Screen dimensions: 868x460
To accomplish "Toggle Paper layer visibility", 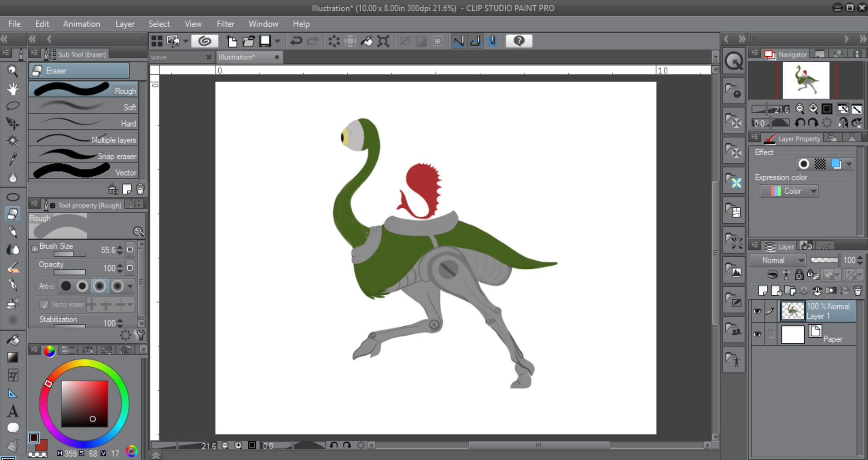I will pyautogui.click(x=757, y=335).
